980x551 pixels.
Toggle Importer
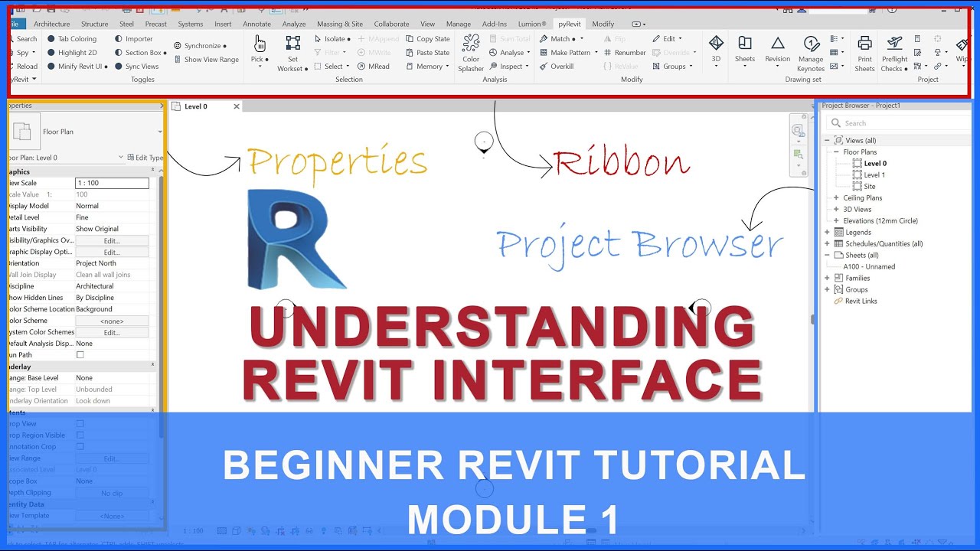(134, 39)
